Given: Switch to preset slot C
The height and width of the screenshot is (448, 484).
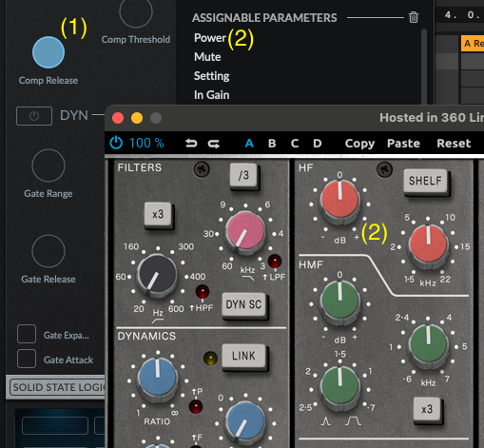Looking at the screenshot, I should pyautogui.click(x=295, y=144).
